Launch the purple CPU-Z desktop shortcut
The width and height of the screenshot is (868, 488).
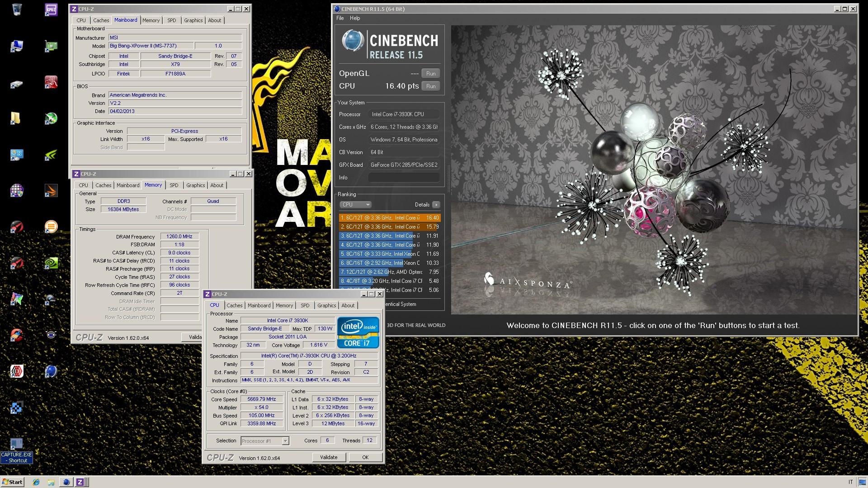tap(51, 9)
